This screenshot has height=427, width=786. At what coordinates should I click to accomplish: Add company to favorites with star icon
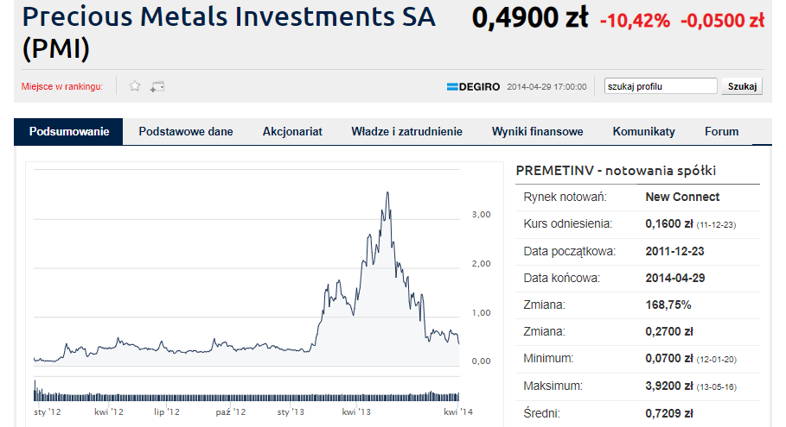pos(134,86)
